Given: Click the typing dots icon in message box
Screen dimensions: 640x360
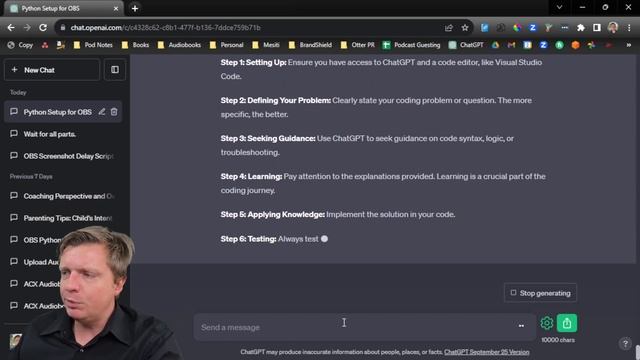Looking at the screenshot, I should 521,326.
